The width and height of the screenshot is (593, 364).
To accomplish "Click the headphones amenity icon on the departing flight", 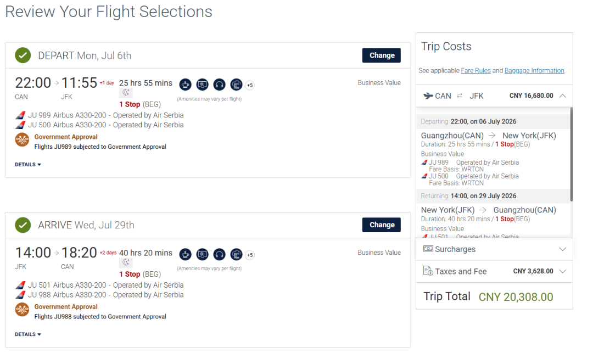I will coord(220,85).
